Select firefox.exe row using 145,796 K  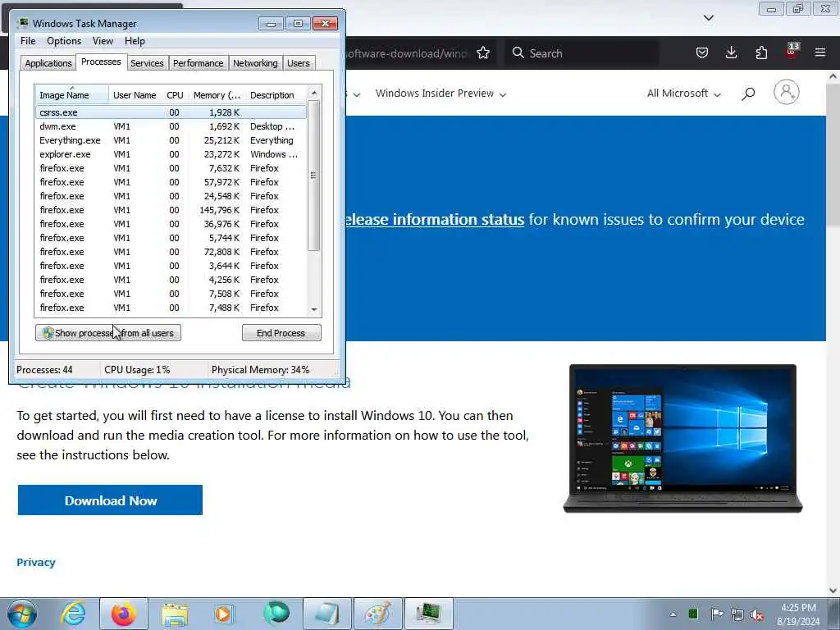point(171,210)
